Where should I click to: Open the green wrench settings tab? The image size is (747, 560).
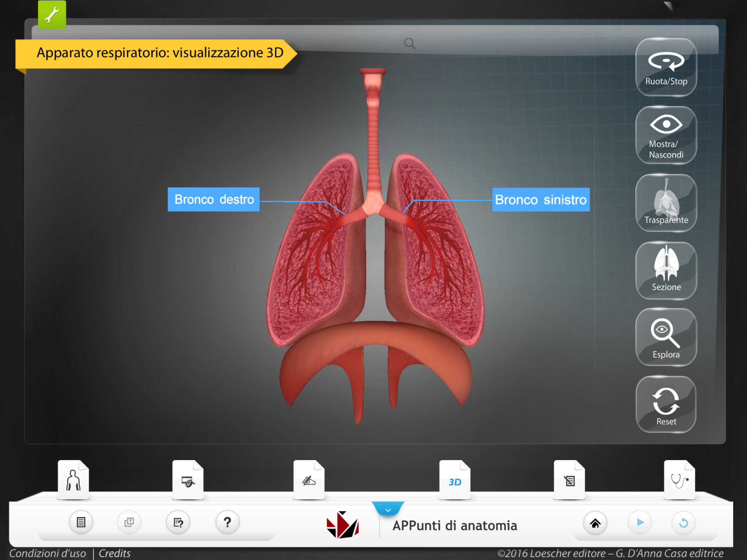[x=52, y=15]
